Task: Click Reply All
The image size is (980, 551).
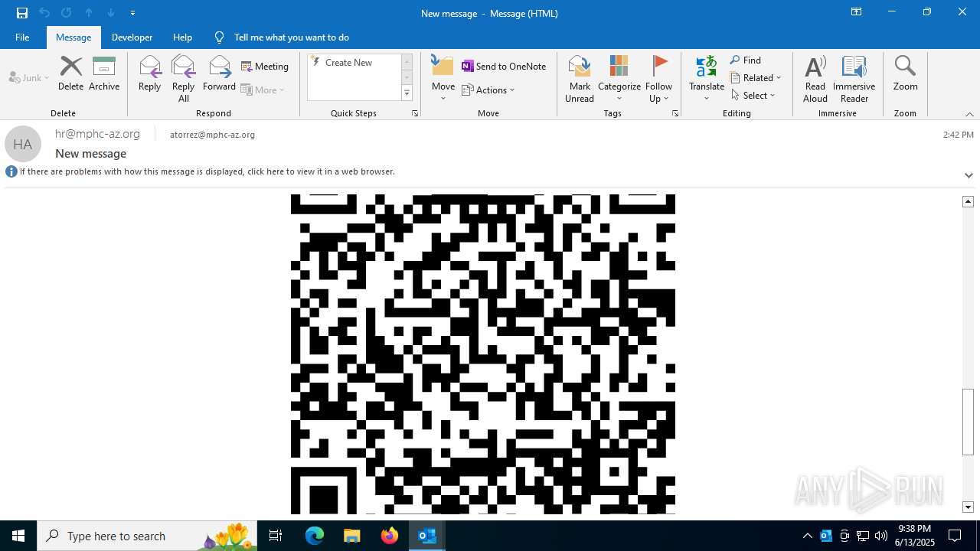Action: pyautogui.click(x=184, y=79)
